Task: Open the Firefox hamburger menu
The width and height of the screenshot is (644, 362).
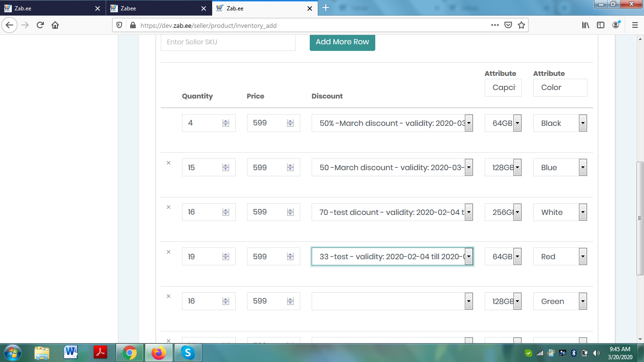Action: tap(635, 25)
